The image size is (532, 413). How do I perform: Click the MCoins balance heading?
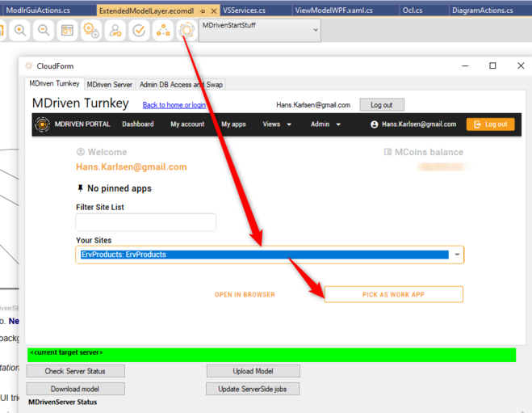pos(429,152)
